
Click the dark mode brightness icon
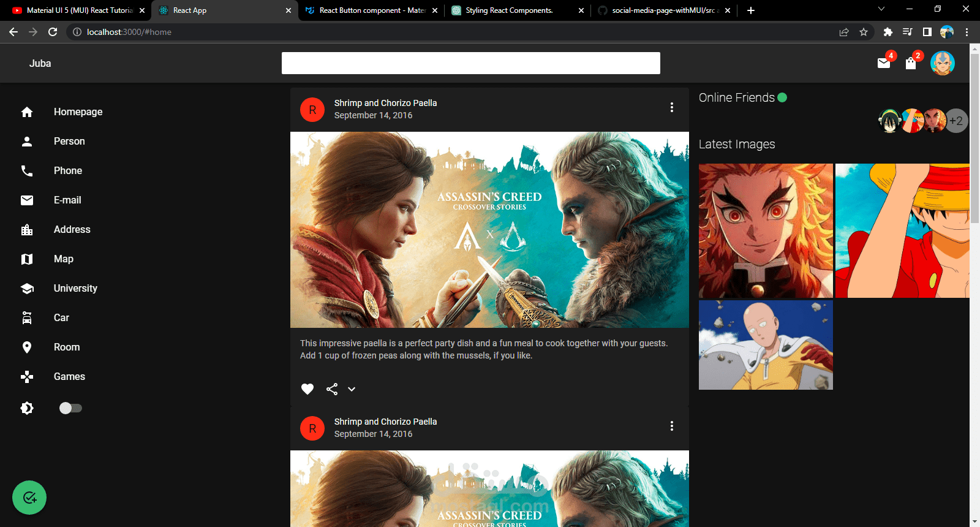[27, 408]
